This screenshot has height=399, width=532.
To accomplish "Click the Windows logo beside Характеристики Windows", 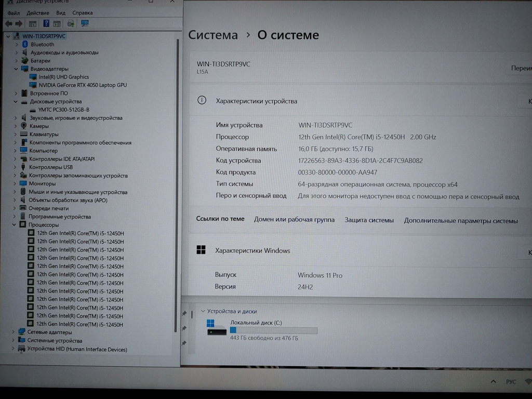I will (x=201, y=250).
